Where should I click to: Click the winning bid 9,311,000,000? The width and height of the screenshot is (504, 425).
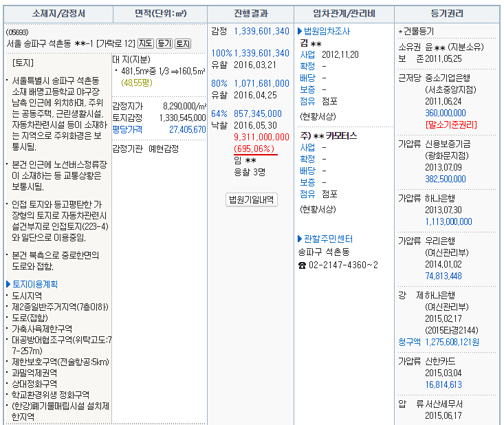(x=262, y=137)
